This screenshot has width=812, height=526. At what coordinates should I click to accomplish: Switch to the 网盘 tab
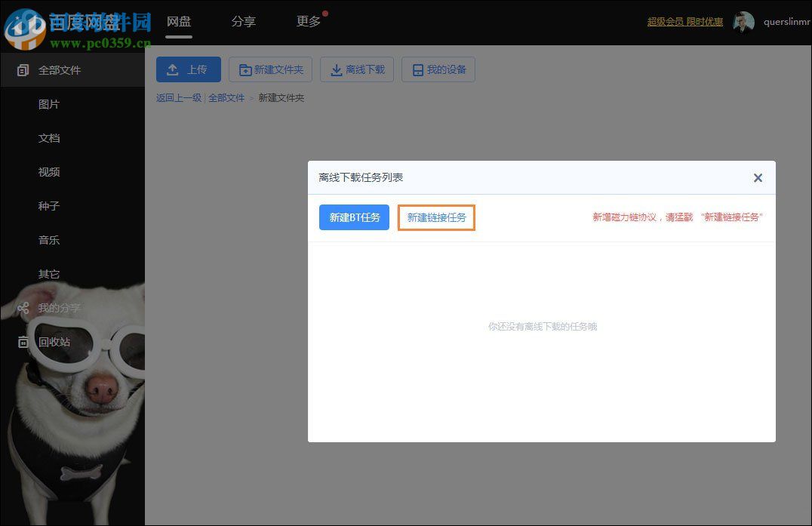coord(179,22)
